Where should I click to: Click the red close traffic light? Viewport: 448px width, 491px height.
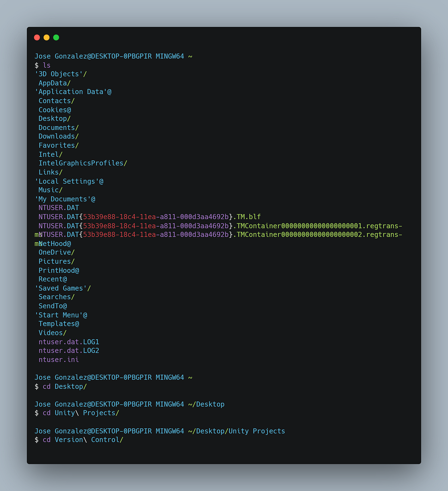point(37,37)
